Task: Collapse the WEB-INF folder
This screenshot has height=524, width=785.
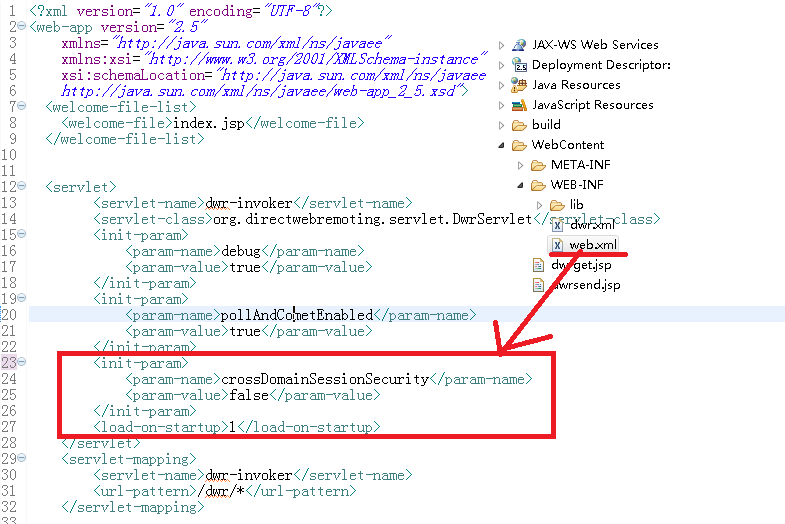Action: (x=520, y=185)
